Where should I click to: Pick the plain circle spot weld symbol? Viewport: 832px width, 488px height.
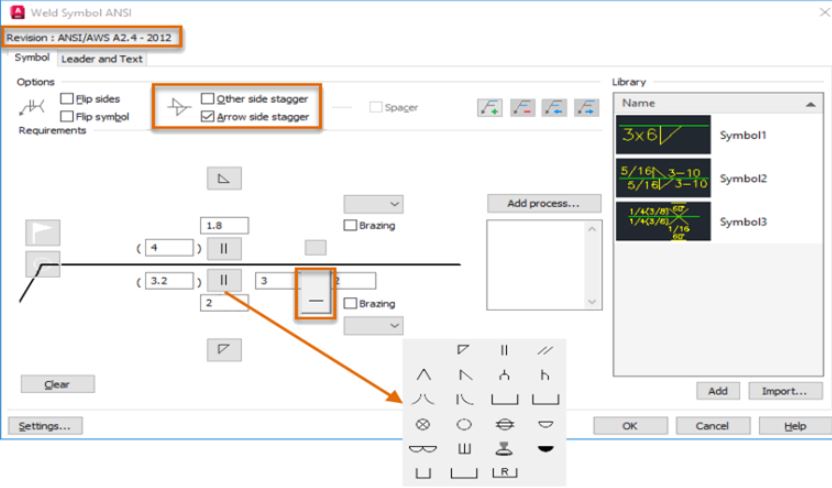464,424
